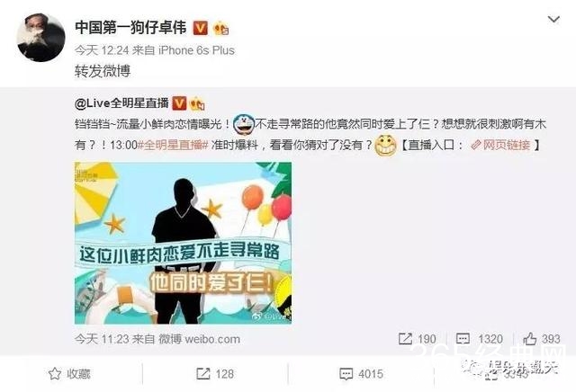Like the original post showing 393
The height and width of the screenshot is (392, 576).
pyautogui.click(x=542, y=338)
